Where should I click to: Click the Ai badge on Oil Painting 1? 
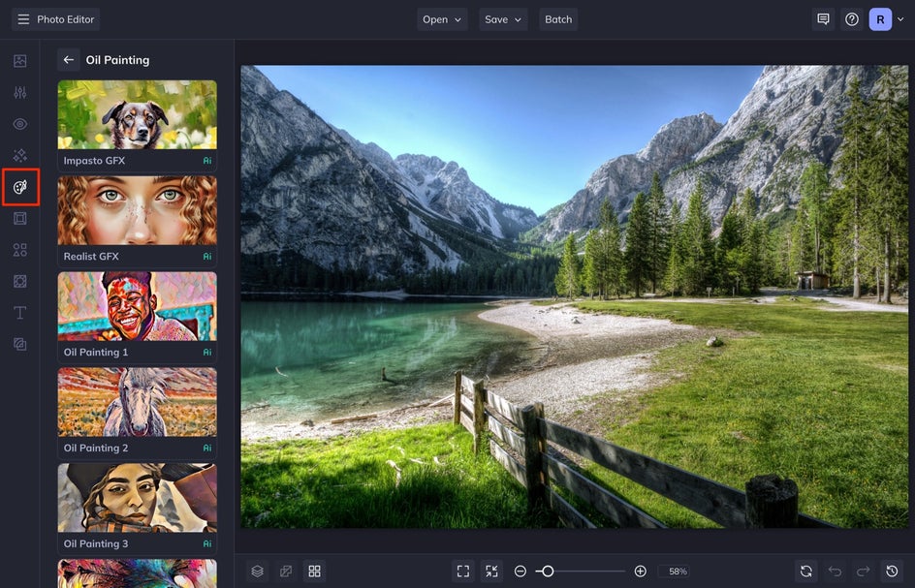(207, 352)
